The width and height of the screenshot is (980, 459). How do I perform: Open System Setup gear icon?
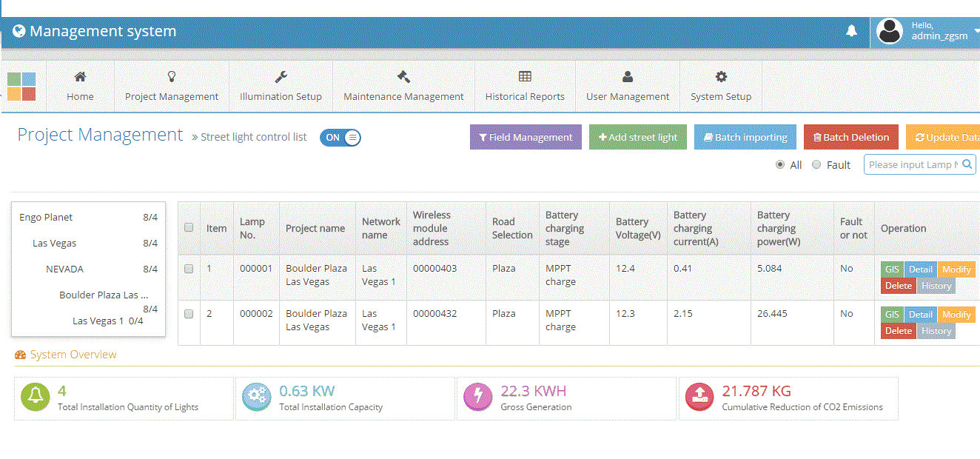click(x=721, y=76)
